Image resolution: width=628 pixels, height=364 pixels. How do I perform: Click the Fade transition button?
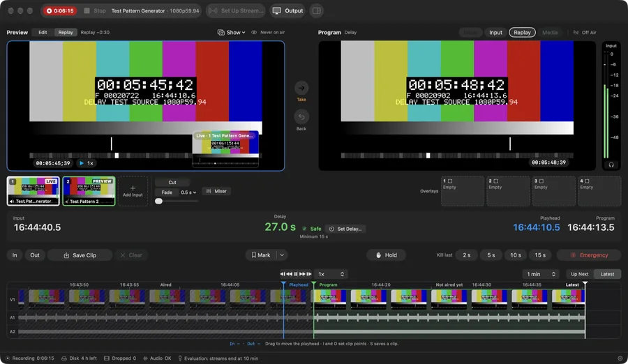(167, 192)
